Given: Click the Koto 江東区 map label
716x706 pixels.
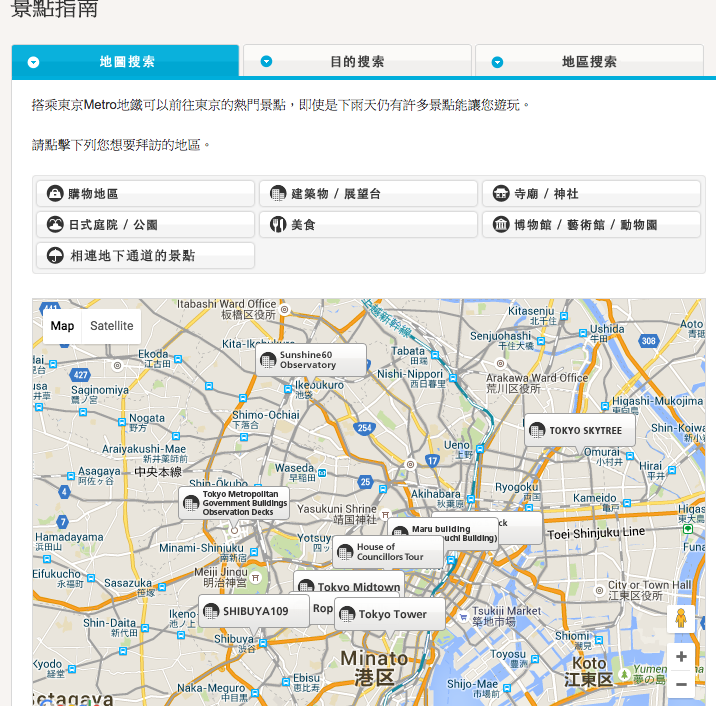Looking at the screenshot, I should pos(588,671).
